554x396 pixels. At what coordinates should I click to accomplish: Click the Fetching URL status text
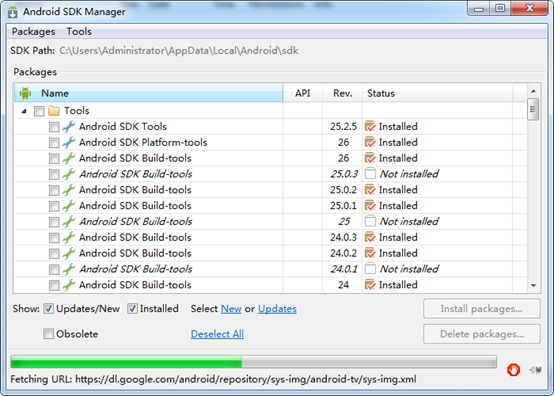click(x=213, y=379)
